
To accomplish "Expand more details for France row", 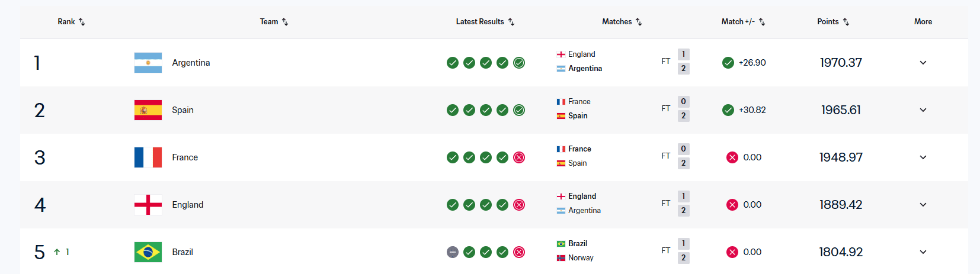I will 923,157.
